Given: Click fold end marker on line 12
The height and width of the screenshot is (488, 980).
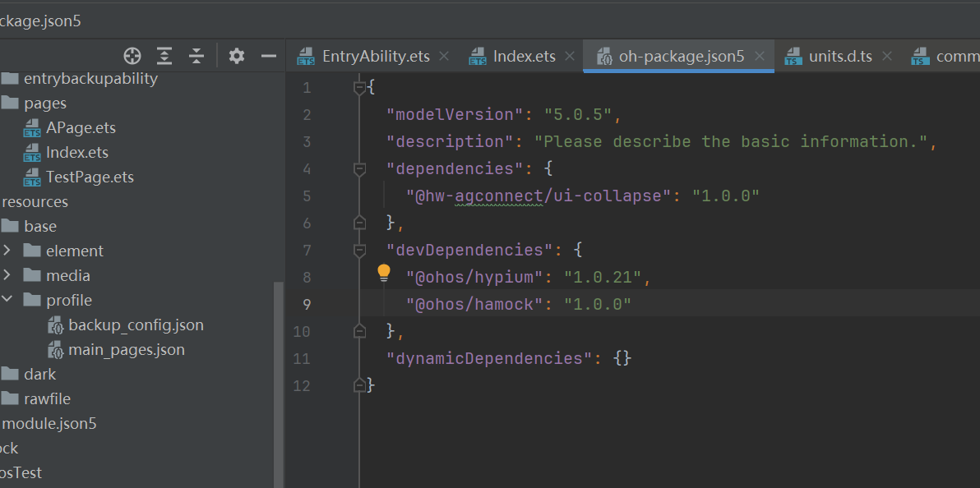Looking at the screenshot, I should pyautogui.click(x=359, y=385).
